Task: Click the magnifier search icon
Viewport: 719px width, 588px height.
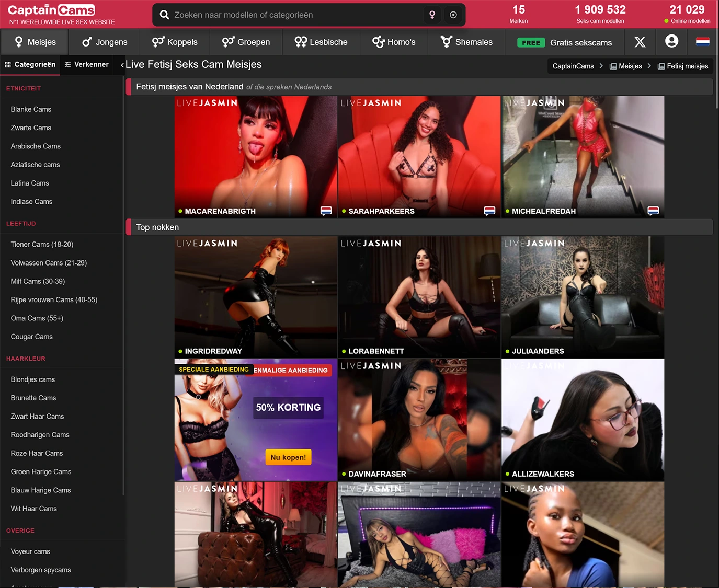Action: coord(164,15)
